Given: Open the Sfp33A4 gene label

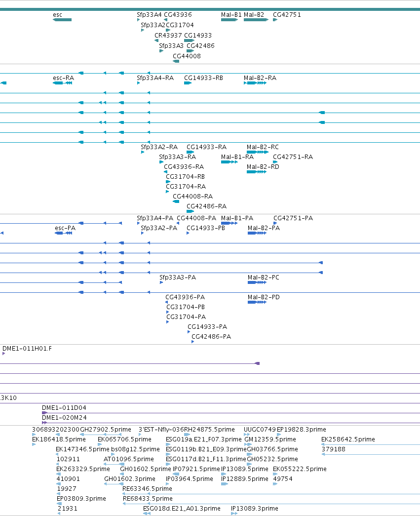Looking at the screenshot, I should point(150,14).
